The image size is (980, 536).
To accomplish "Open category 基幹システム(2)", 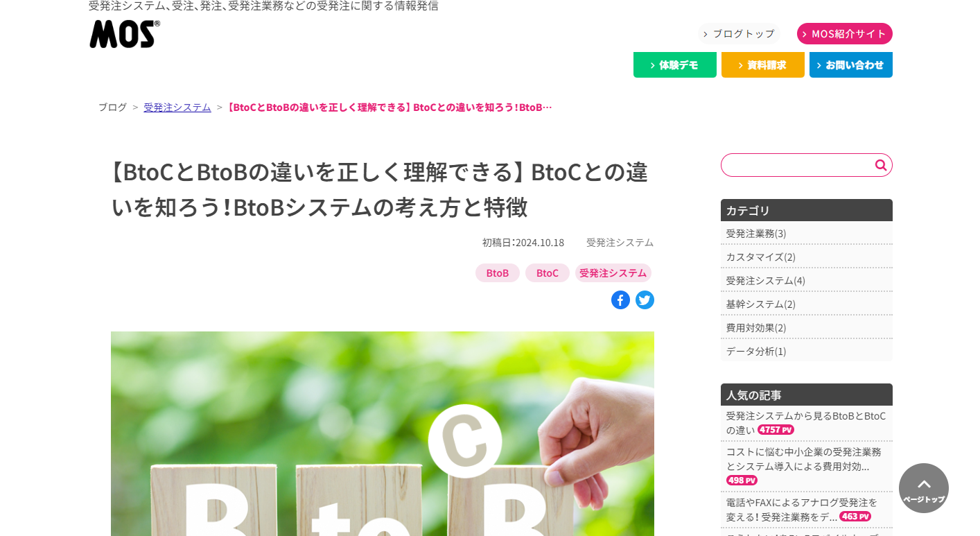I will click(x=807, y=304).
